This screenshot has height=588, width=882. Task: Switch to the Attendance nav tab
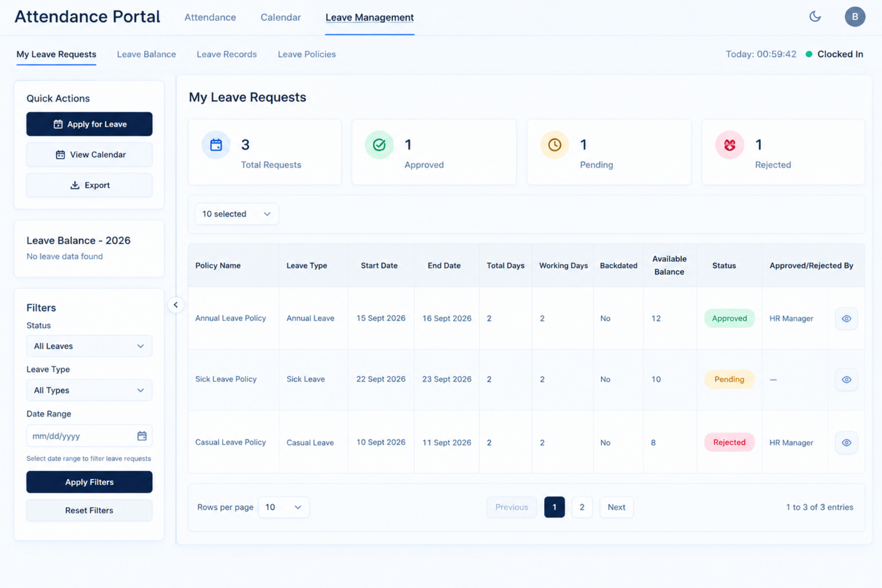[210, 17]
